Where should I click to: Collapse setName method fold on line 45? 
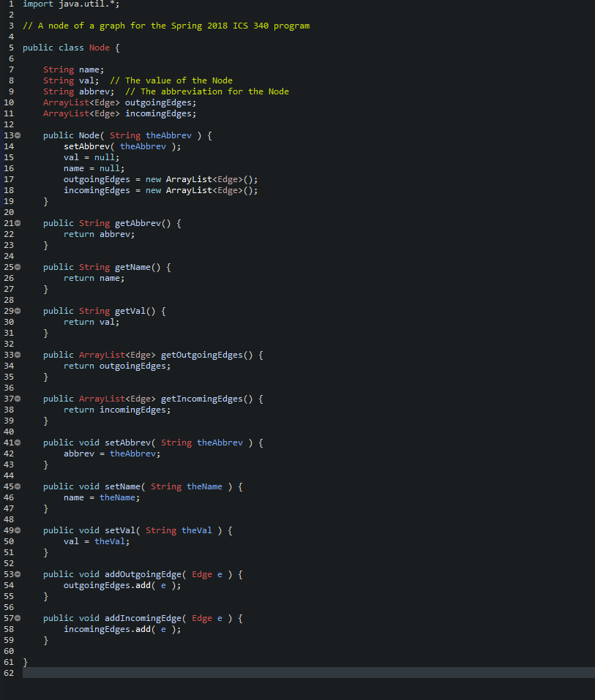click(18, 486)
